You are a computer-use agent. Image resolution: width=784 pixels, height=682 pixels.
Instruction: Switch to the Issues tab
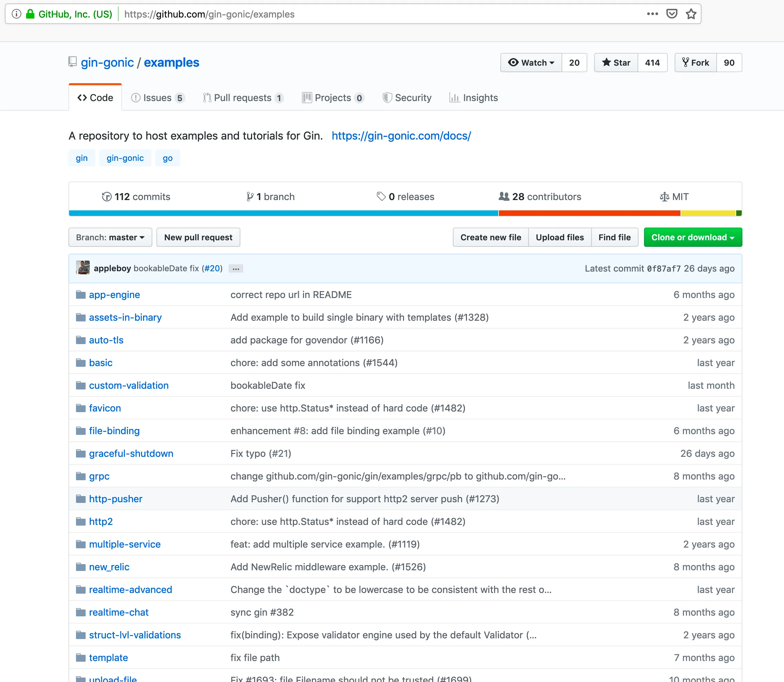[x=157, y=98]
